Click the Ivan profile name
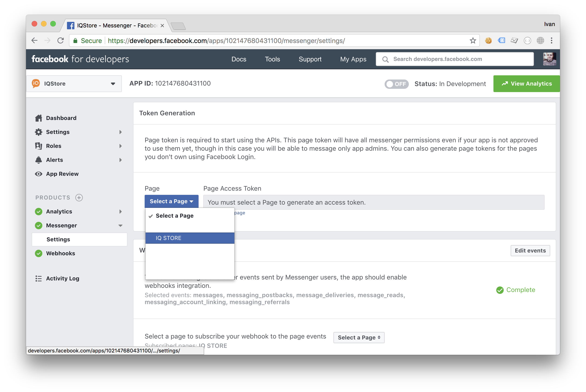 tap(549, 24)
